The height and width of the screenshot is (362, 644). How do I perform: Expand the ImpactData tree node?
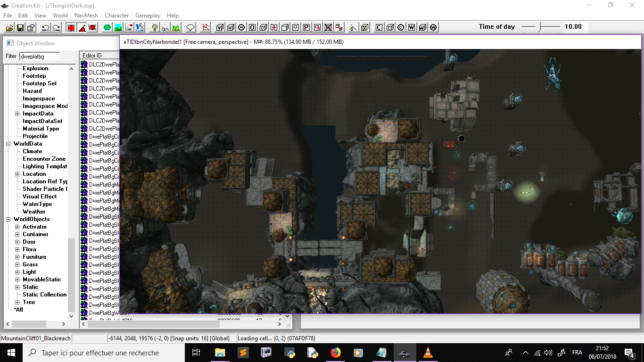17,114
